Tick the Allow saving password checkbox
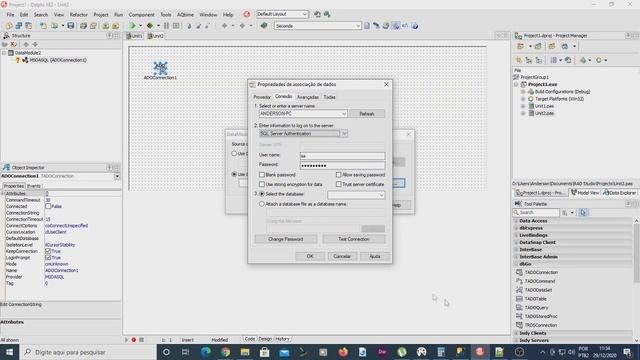The image size is (640, 360). coord(338,175)
